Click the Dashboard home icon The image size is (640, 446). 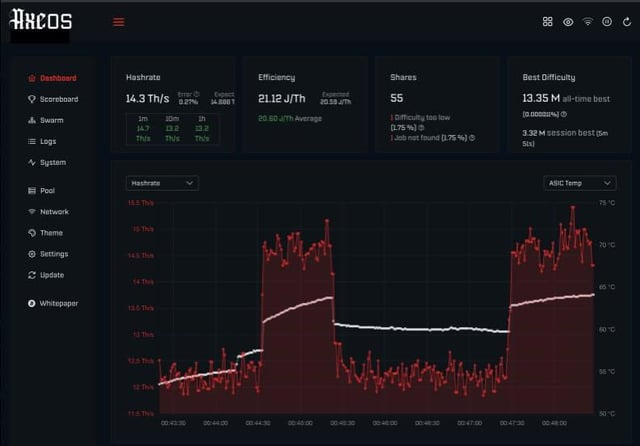coord(32,78)
